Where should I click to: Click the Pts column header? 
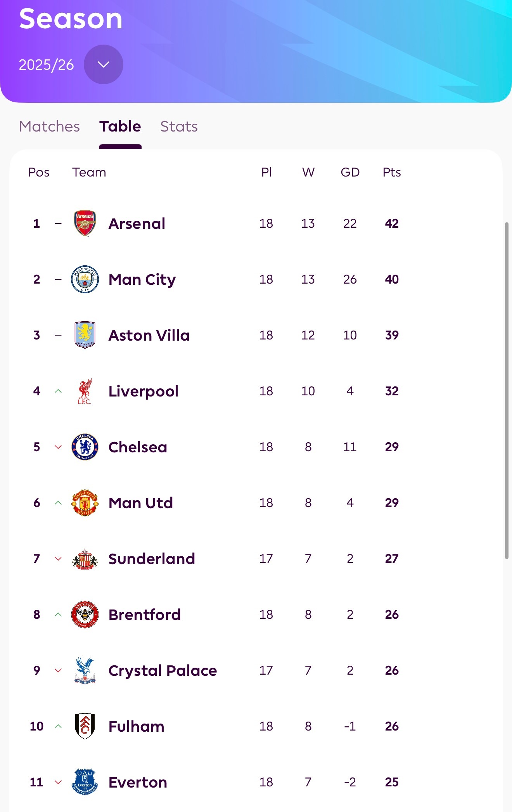pyautogui.click(x=392, y=172)
